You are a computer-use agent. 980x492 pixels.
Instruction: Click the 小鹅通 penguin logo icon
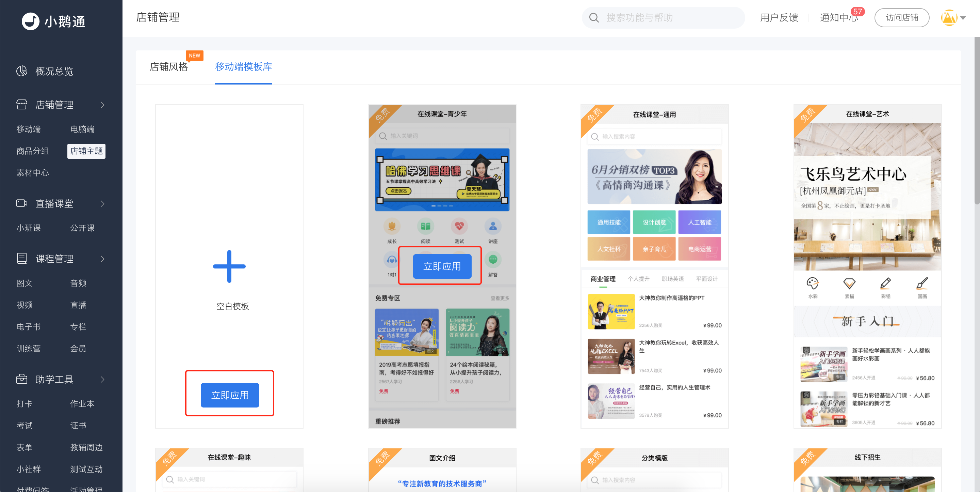point(30,21)
